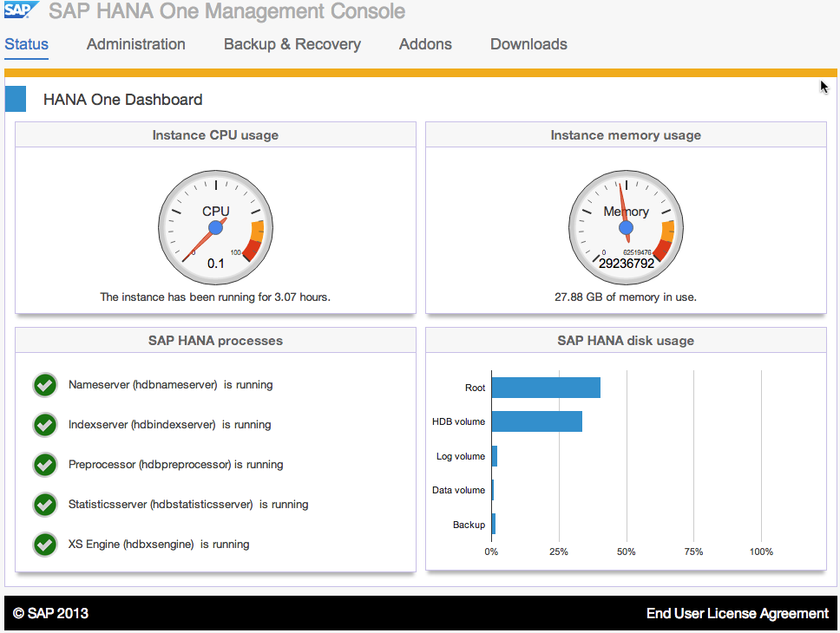Screen dimensions: 840x633
Task: Click the SAP HANA processes panel header
Action: tap(215, 341)
